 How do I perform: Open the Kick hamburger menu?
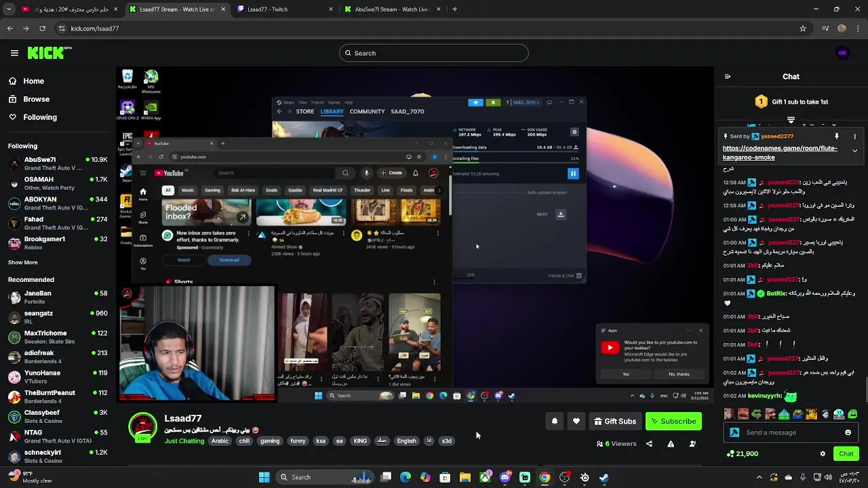(14, 53)
